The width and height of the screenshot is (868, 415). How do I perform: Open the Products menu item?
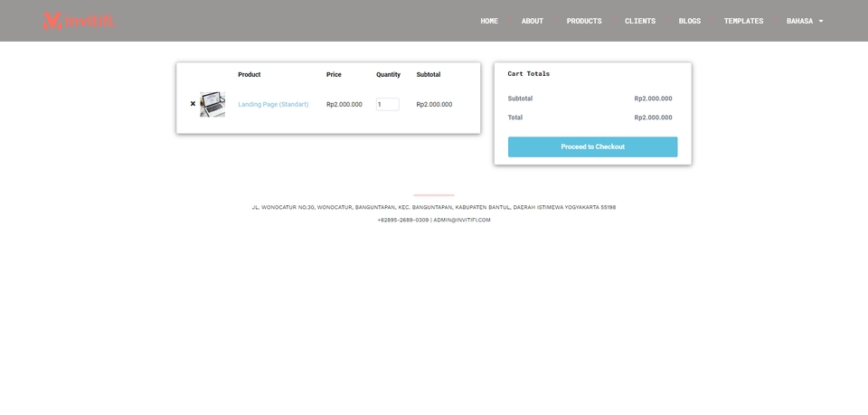pyautogui.click(x=584, y=21)
